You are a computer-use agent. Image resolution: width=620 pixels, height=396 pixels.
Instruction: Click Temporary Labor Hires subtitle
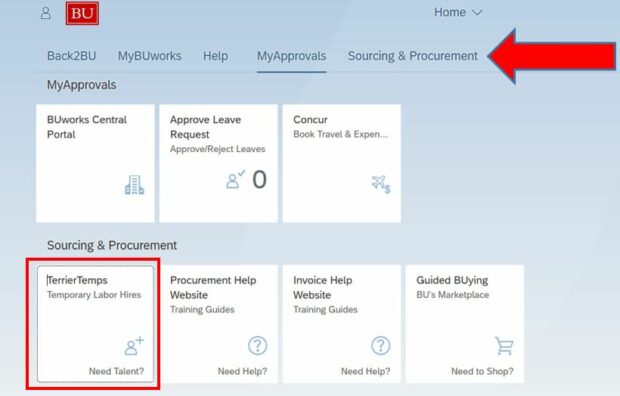tap(94, 295)
